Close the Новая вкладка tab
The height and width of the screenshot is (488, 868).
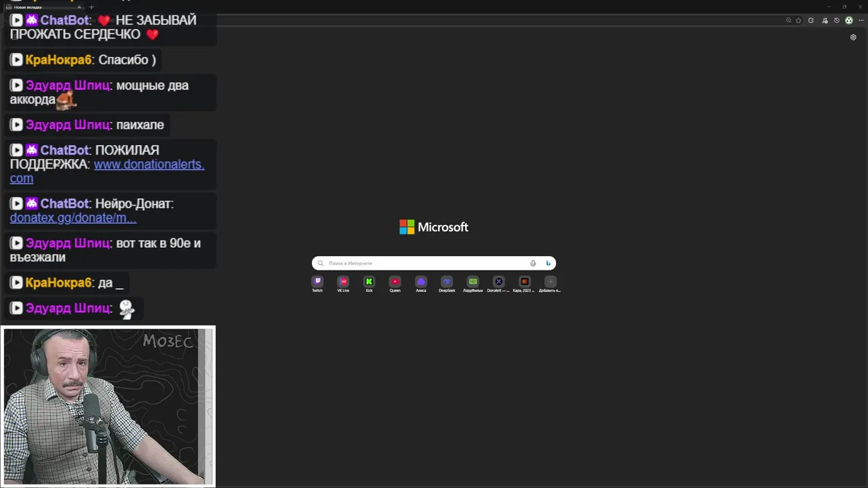point(79,7)
